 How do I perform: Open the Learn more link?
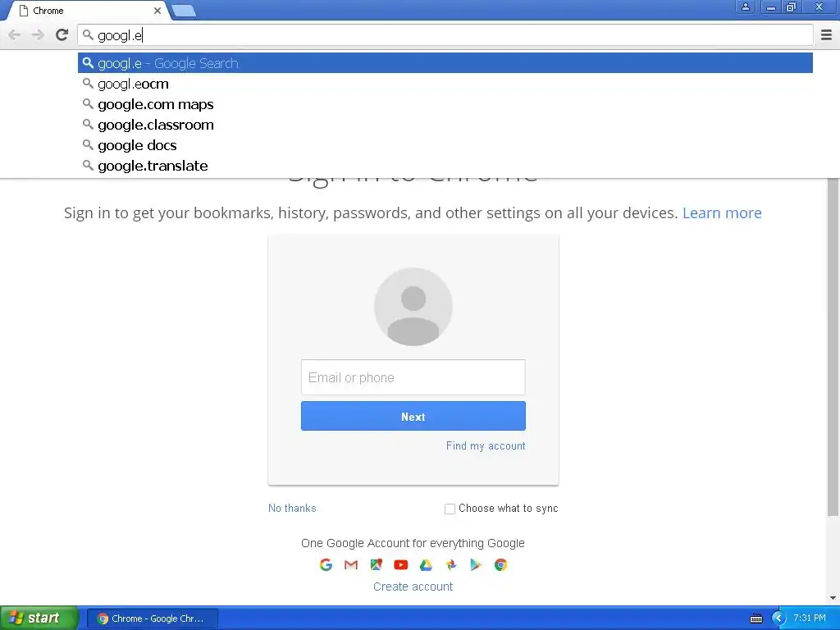tap(722, 212)
